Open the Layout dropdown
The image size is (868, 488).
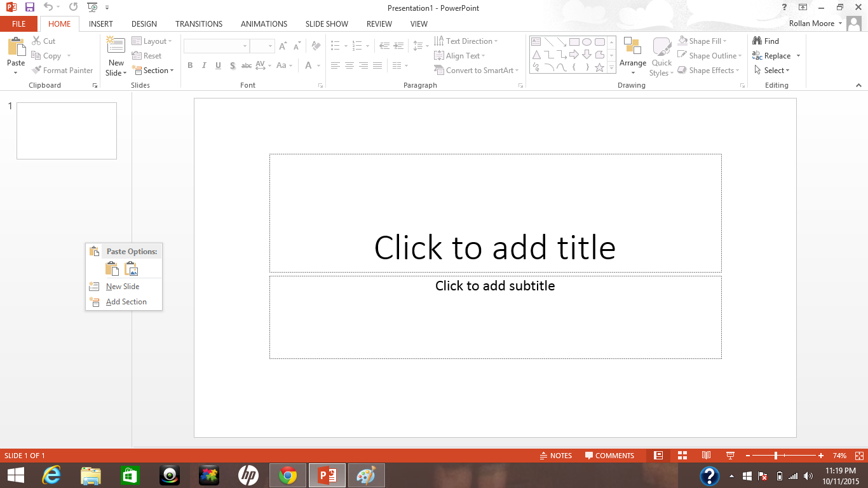[153, 41]
